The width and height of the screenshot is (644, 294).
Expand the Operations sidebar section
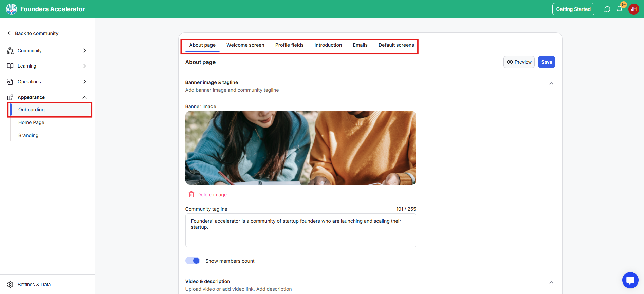coord(85,82)
